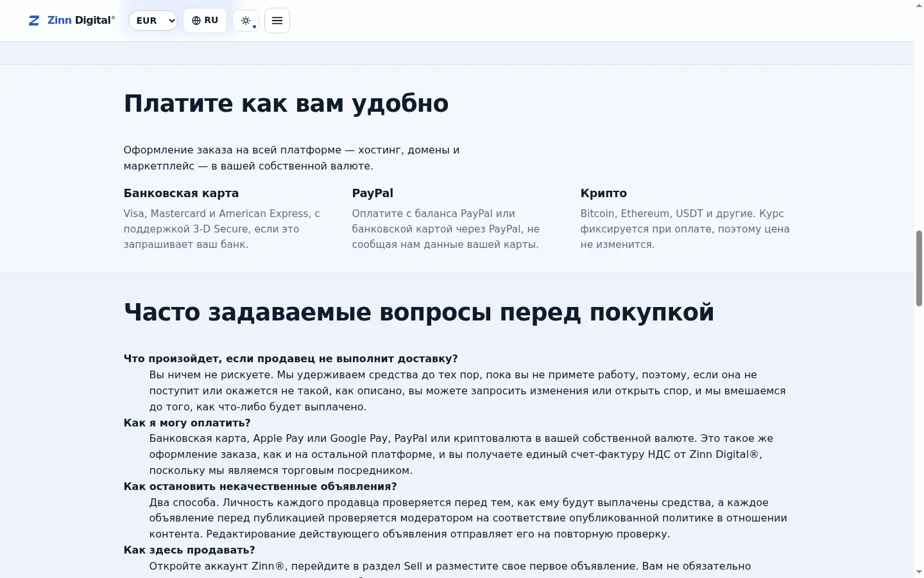Image resolution: width=924 pixels, height=578 pixels.
Task: Click question "Как остановить некачественные объявления?"
Action: pos(260,487)
